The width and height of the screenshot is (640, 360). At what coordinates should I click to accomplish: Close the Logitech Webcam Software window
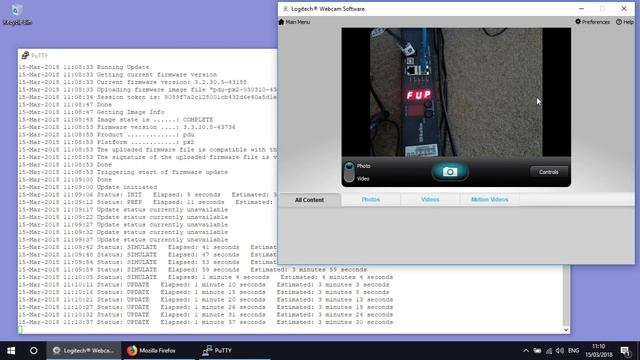point(624,9)
